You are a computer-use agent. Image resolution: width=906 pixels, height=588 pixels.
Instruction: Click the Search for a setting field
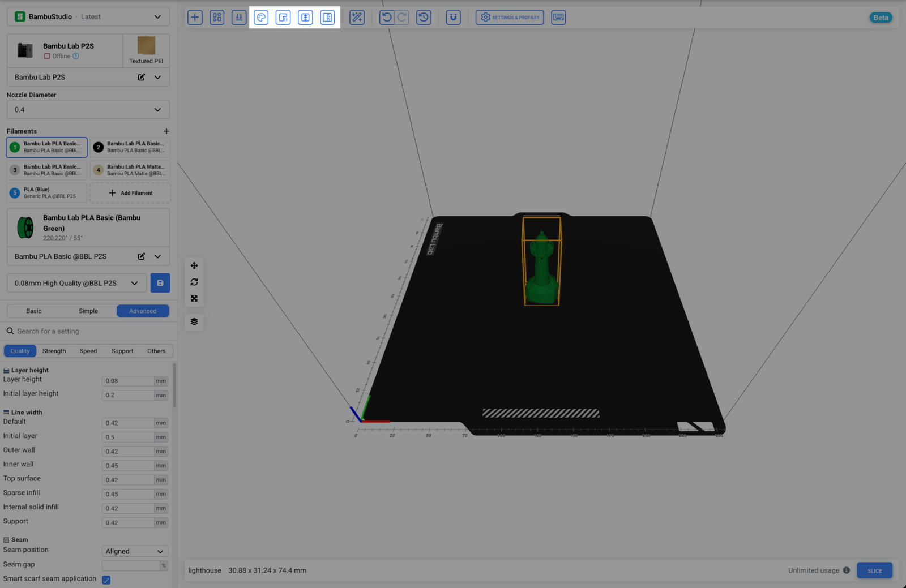pyautogui.click(x=88, y=331)
